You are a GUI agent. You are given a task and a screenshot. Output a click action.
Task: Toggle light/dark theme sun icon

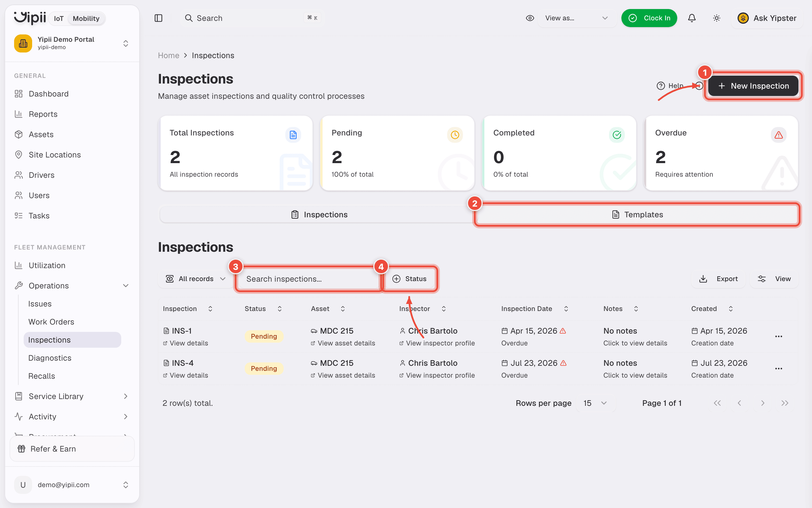pyautogui.click(x=716, y=18)
